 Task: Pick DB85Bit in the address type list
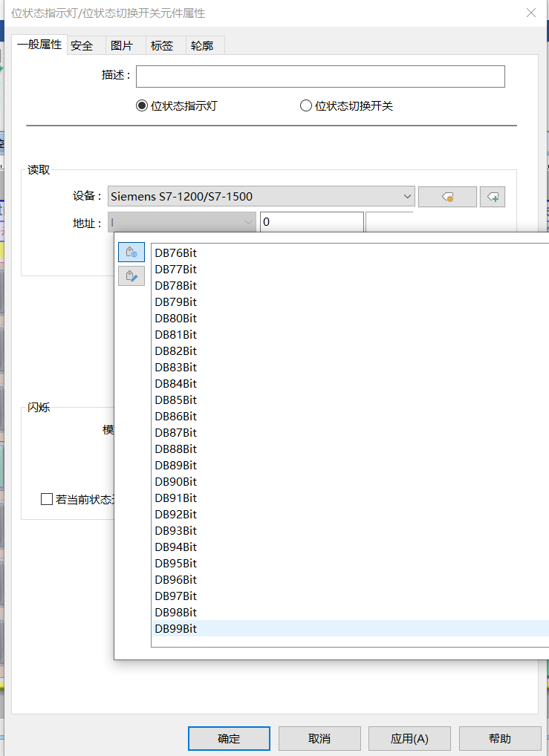[x=176, y=400]
